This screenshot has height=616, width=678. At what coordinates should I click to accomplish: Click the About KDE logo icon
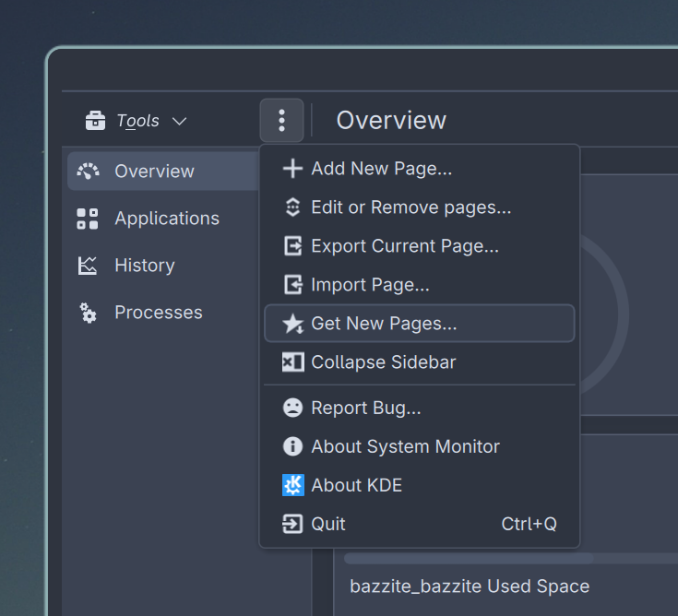point(292,485)
